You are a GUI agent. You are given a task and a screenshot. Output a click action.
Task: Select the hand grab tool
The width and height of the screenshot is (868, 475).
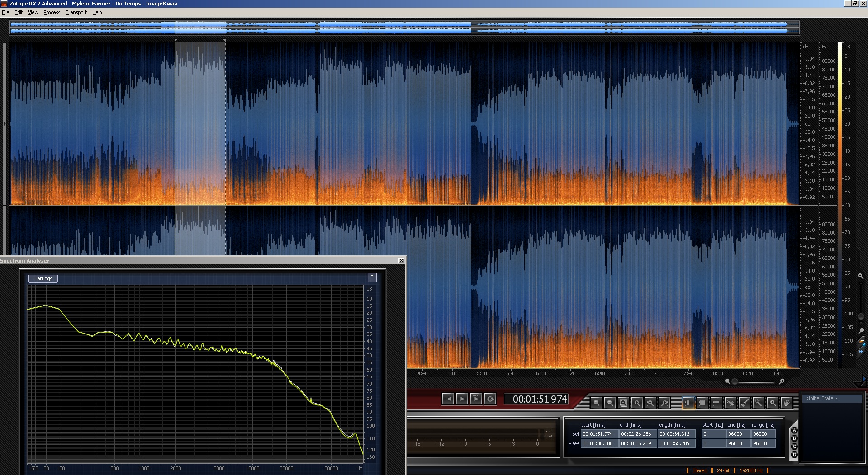[x=787, y=403]
